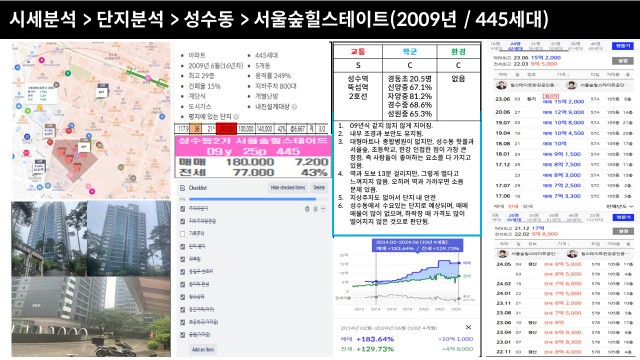Click the 환경 header cell in the rating table
The height and width of the screenshot is (360, 640).
pyautogui.click(x=458, y=52)
